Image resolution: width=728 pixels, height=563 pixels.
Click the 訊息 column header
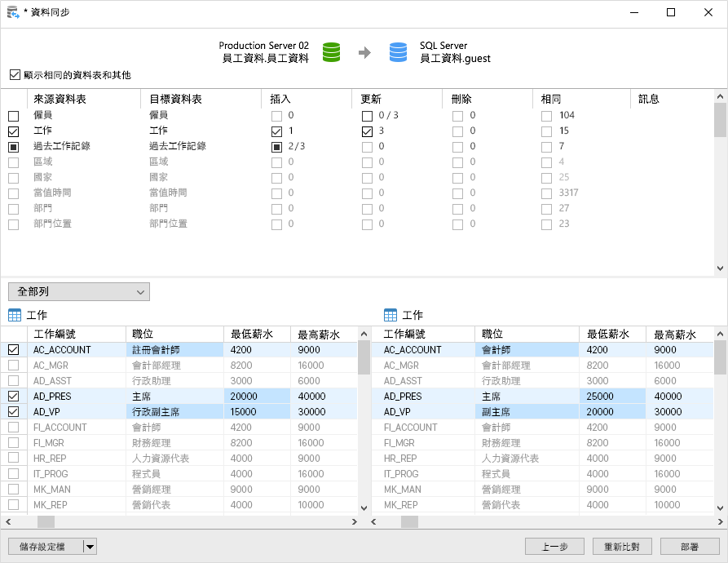(x=672, y=99)
